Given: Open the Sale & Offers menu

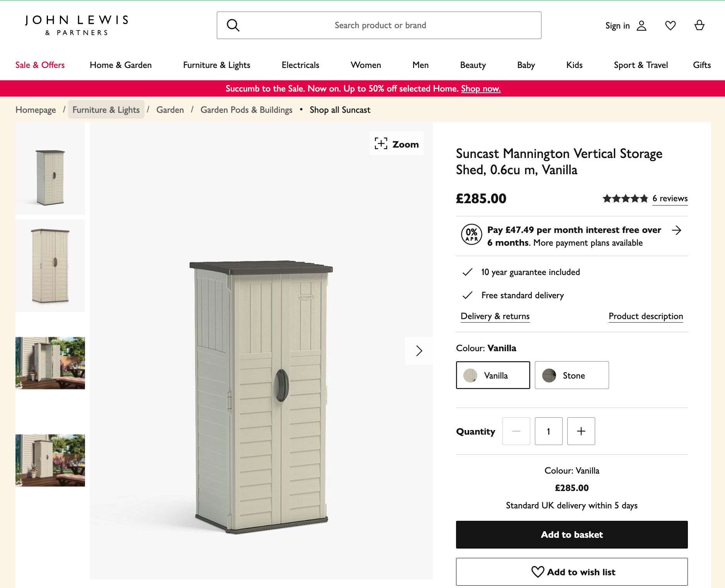Looking at the screenshot, I should coord(40,65).
